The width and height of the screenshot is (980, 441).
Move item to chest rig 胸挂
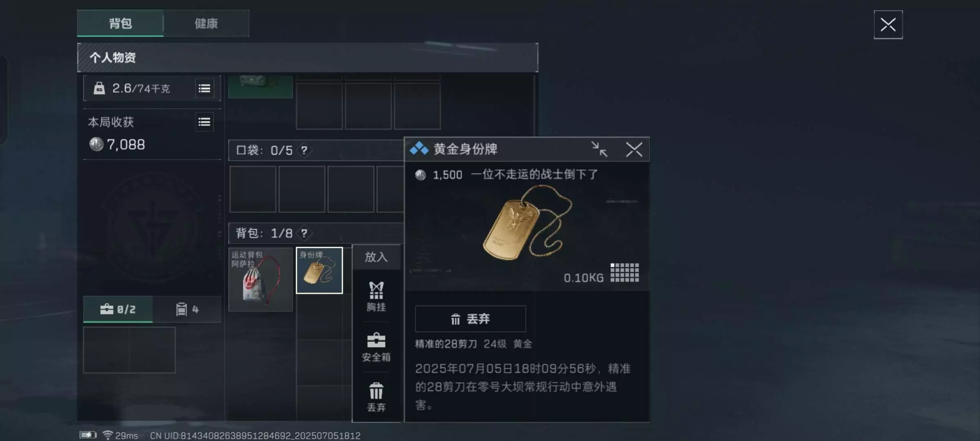pos(376,297)
